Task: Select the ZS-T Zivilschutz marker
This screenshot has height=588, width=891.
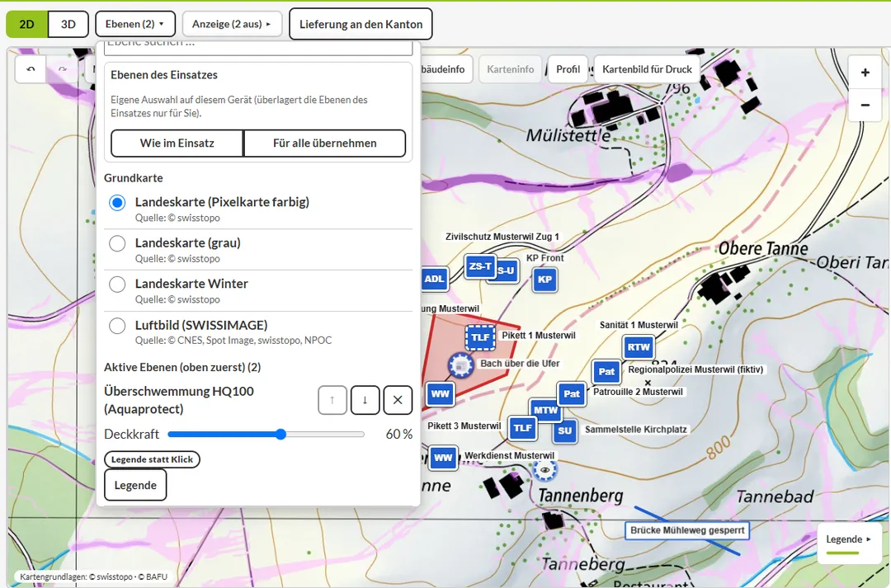Action: click(480, 266)
